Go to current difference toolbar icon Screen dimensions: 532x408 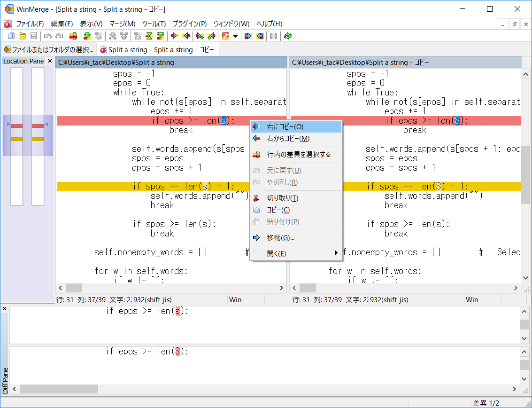(x=149, y=36)
